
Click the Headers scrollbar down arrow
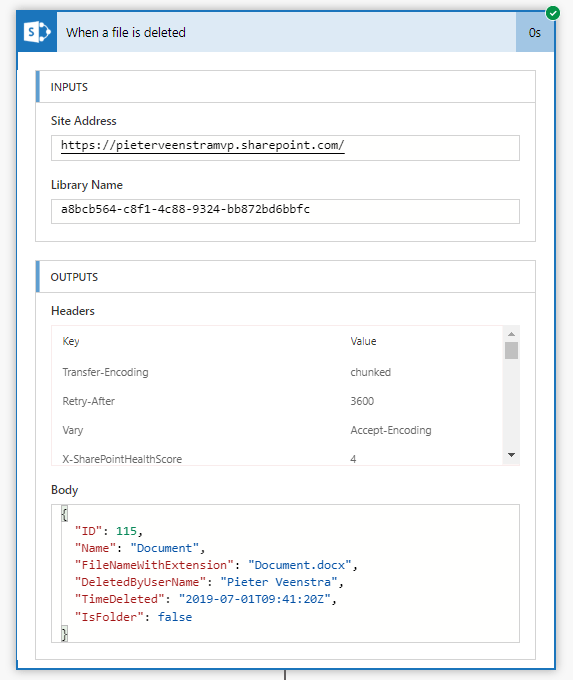[x=511, y=455]
